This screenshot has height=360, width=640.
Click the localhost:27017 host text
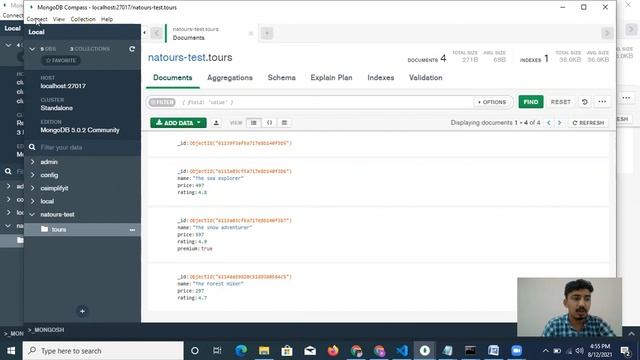[63, 86]
